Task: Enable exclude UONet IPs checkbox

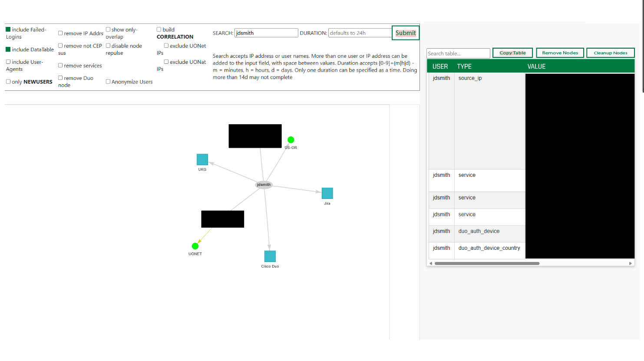Action: pos(166,46)
